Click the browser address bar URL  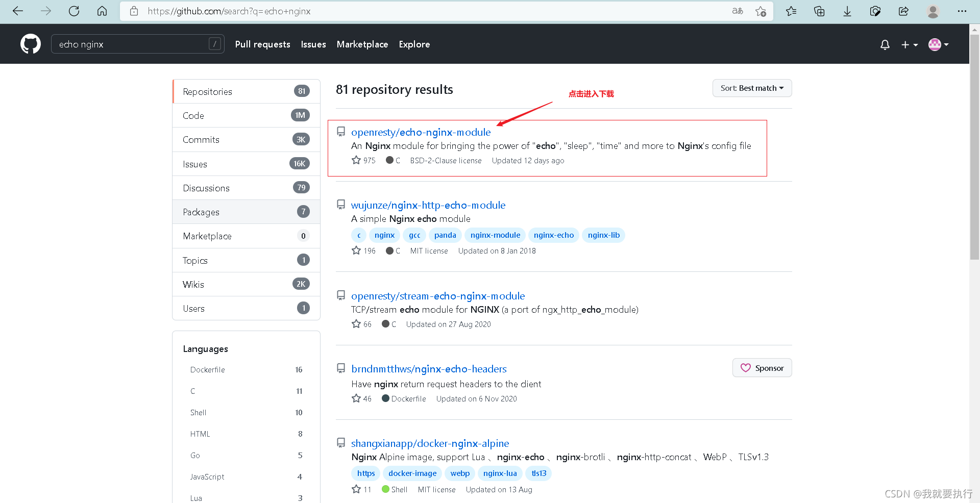tap(229, 11)
